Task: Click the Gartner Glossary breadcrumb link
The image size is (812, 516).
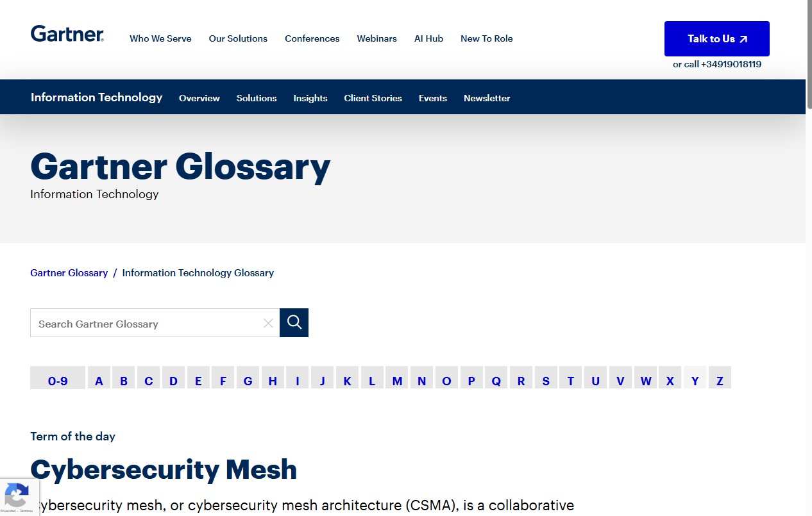Action: click(x=69, y=273)
